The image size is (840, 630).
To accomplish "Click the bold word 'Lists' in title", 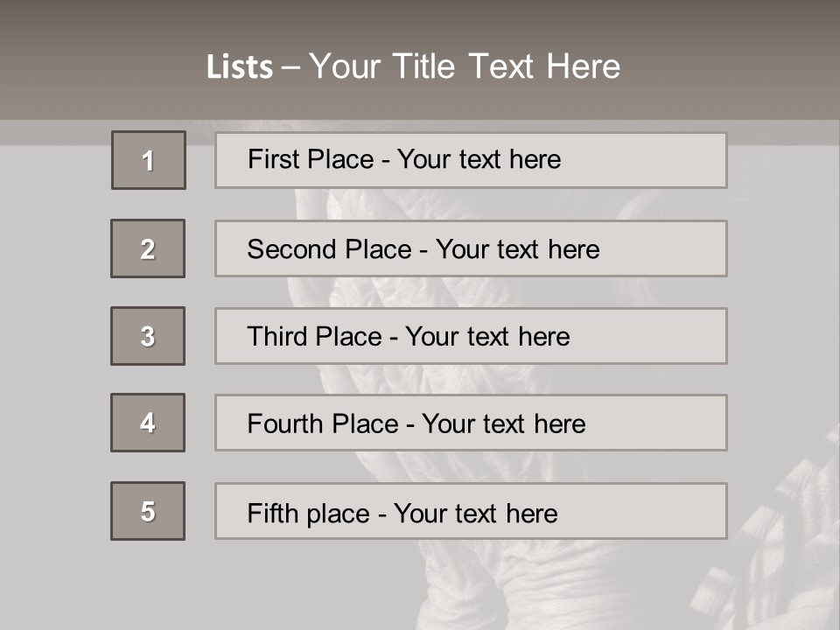I will 240,67.
